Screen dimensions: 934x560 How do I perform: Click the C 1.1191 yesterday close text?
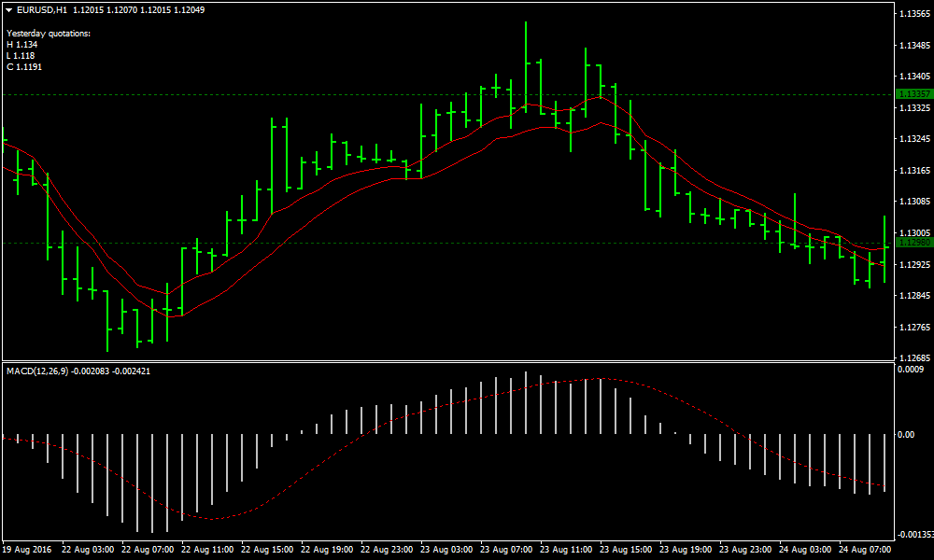[24, 67]
